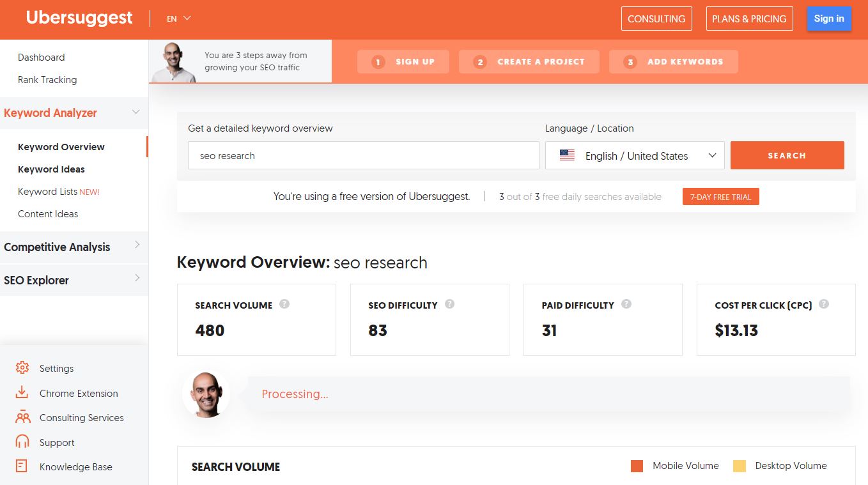Screen dimensions: 868x485
Task: Open the Support link
Action: 57,443
